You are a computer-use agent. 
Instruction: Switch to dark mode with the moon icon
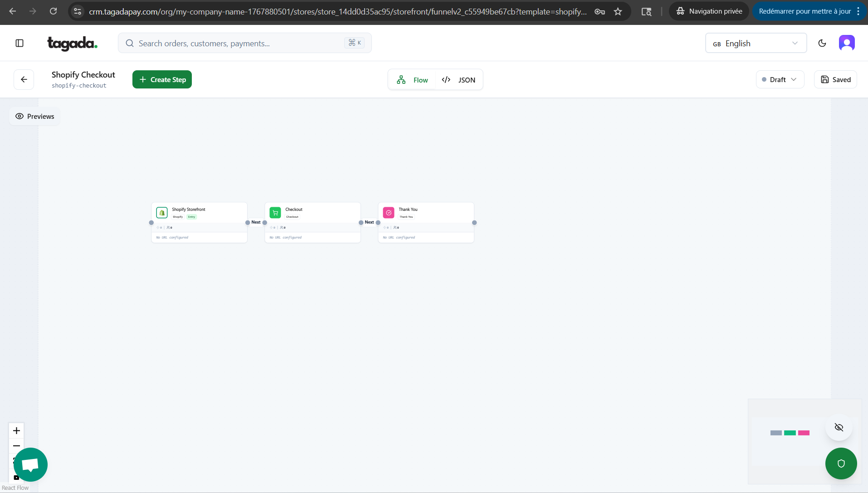click(822, 43)
